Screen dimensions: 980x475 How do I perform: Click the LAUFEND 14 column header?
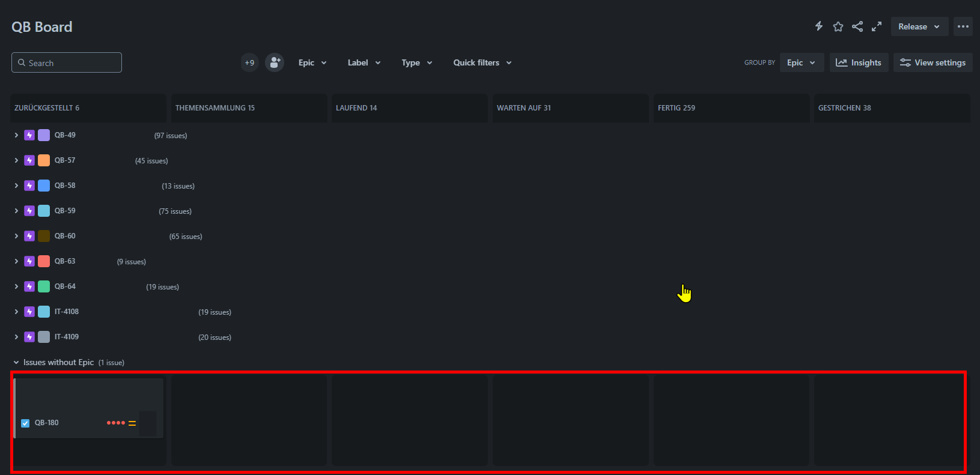pos(409,108)
